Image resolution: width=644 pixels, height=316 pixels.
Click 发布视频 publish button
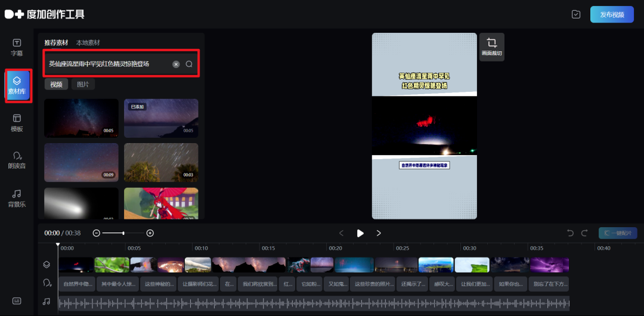[x=612, y=14]
